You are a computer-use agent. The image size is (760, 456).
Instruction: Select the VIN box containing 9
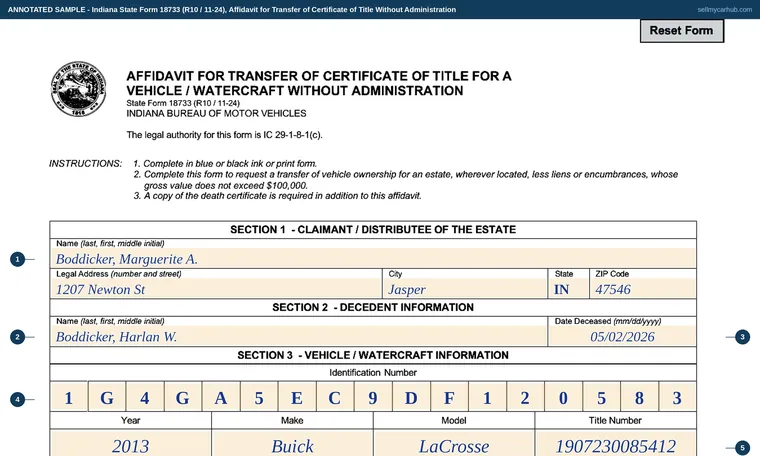[x=373, y=397]
